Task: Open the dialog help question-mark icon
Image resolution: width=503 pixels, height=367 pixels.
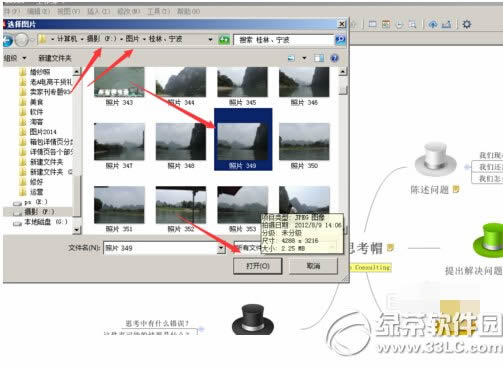Action: coord(334,58)
